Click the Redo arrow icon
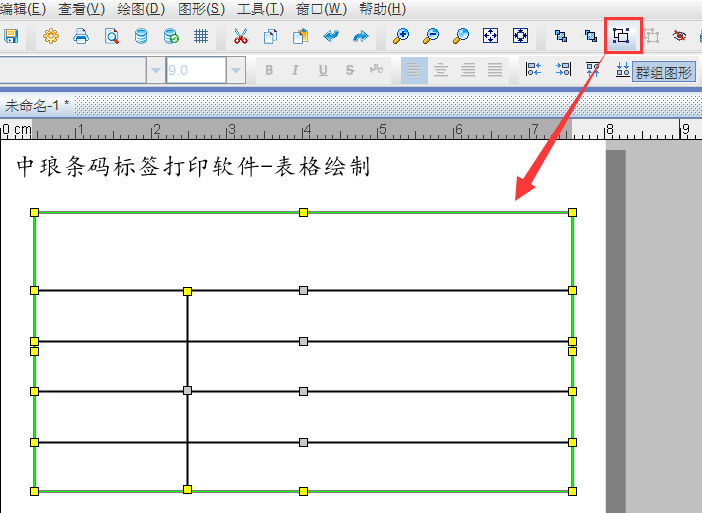The height and width of the screenshot is (513, 702). coord(360,36)
